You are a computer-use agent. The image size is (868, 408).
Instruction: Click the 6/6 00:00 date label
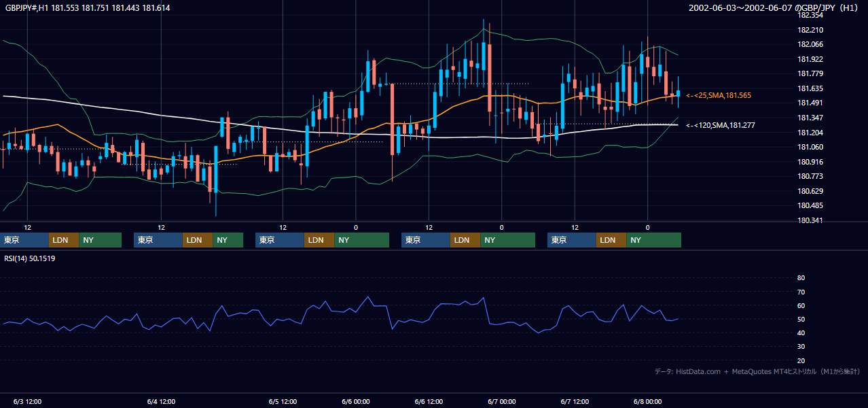(x=356, y=402)
